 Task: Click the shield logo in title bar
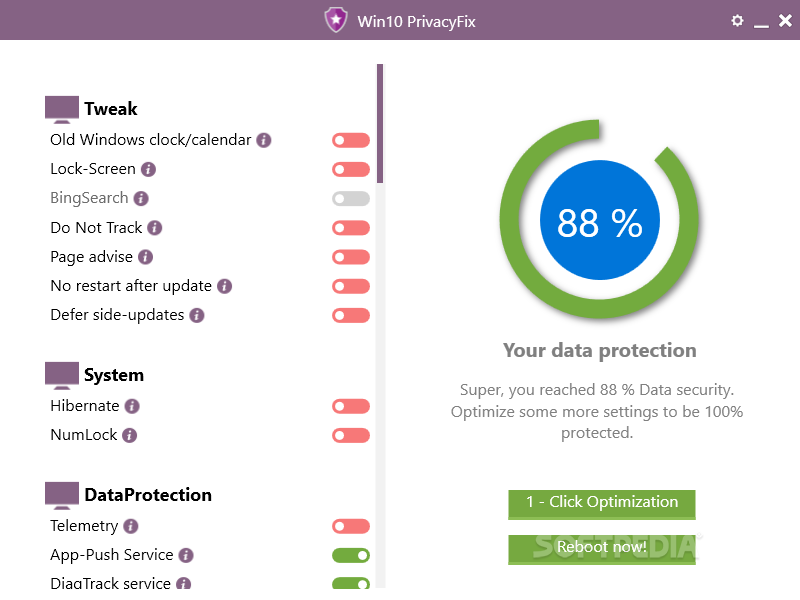pos(336,20)
